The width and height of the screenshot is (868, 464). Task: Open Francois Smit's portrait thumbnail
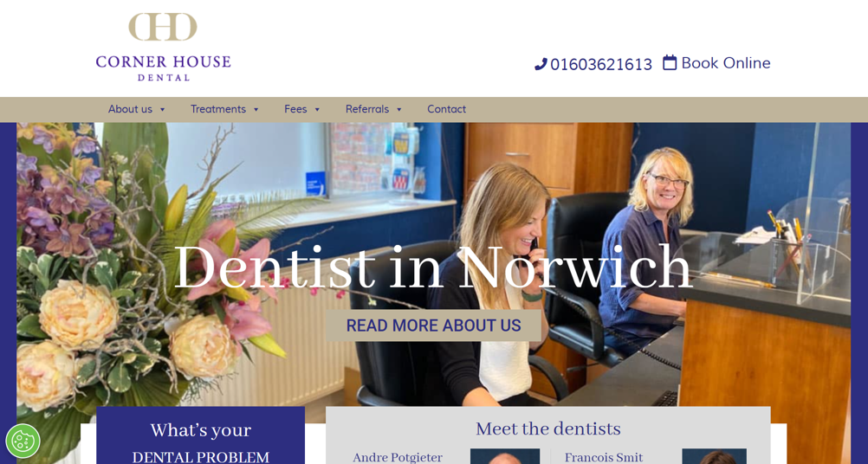click(x=714, y=456)
